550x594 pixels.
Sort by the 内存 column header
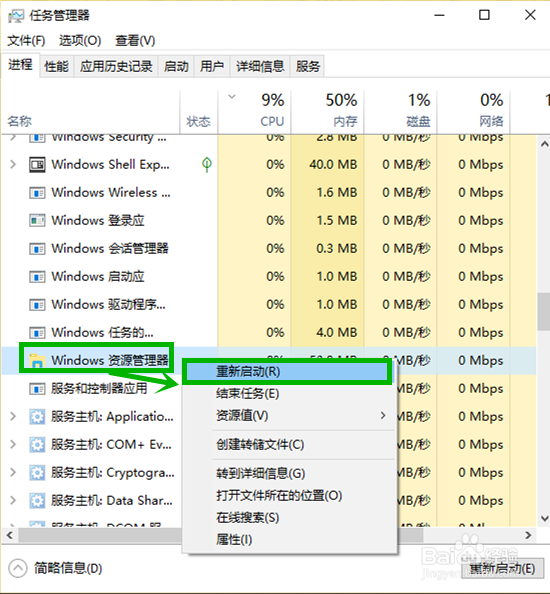click(328, 112)
